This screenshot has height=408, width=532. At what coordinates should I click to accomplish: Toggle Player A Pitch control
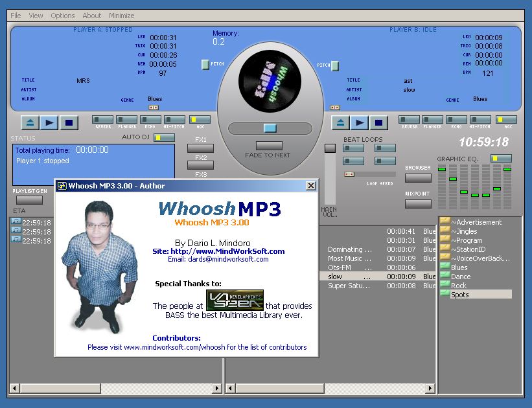coord(205,65)
